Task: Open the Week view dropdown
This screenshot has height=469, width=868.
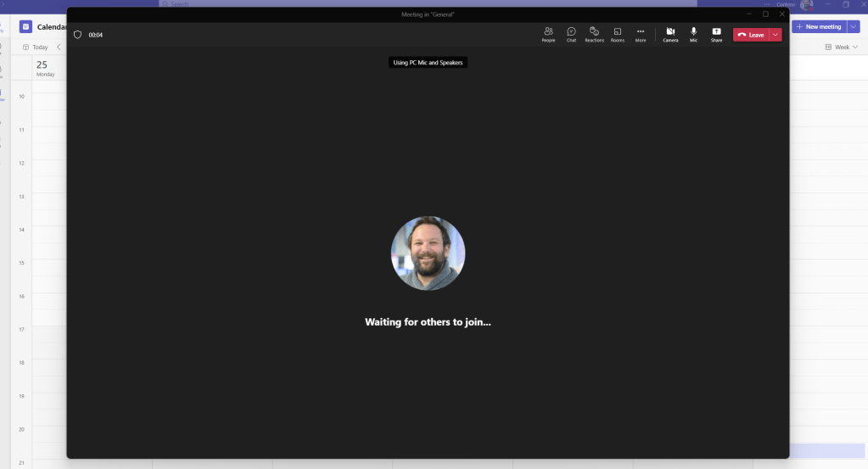Action: (x=841, y=47)
